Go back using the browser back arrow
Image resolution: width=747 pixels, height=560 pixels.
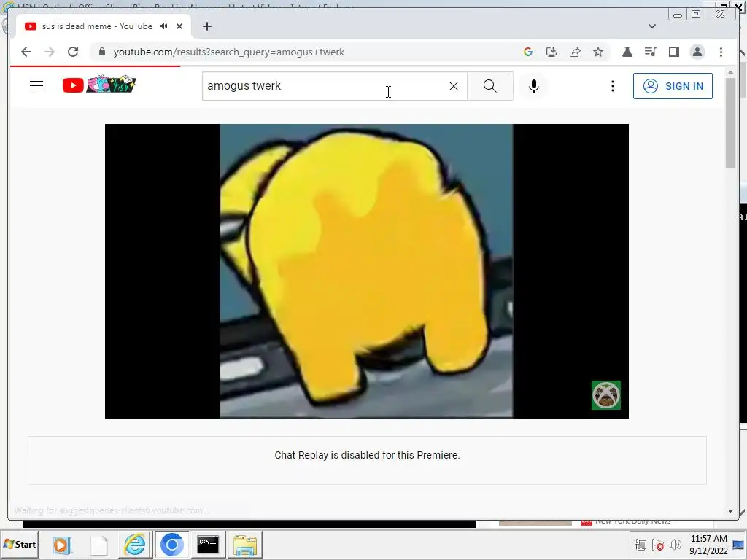[26, 52]
